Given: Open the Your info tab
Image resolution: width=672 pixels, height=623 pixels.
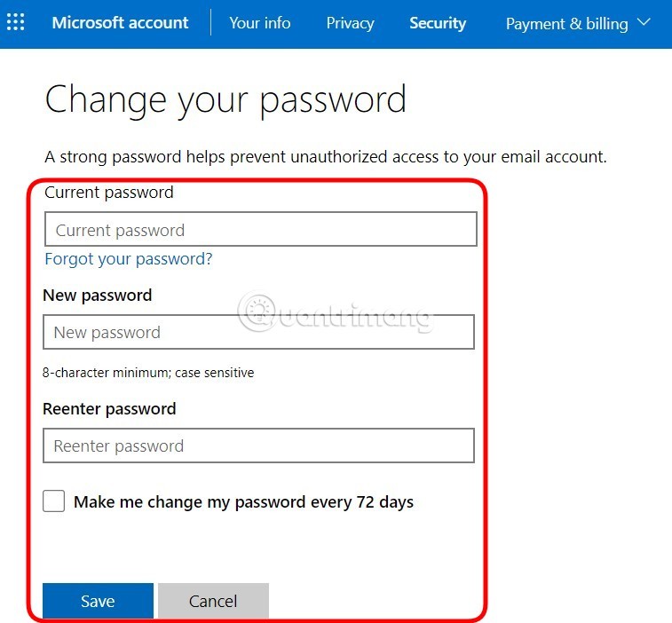Looking at the screenshot, I should pyautogui.click(x=259, y=23).
